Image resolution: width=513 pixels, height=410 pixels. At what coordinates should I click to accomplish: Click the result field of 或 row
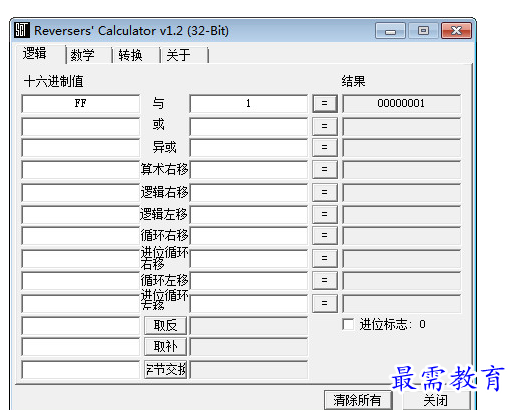click(x=401, y=126)
